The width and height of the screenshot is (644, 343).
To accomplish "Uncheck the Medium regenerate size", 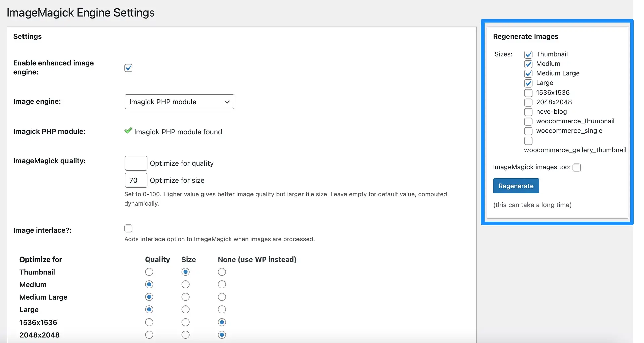I will click(x=528, y=64).
